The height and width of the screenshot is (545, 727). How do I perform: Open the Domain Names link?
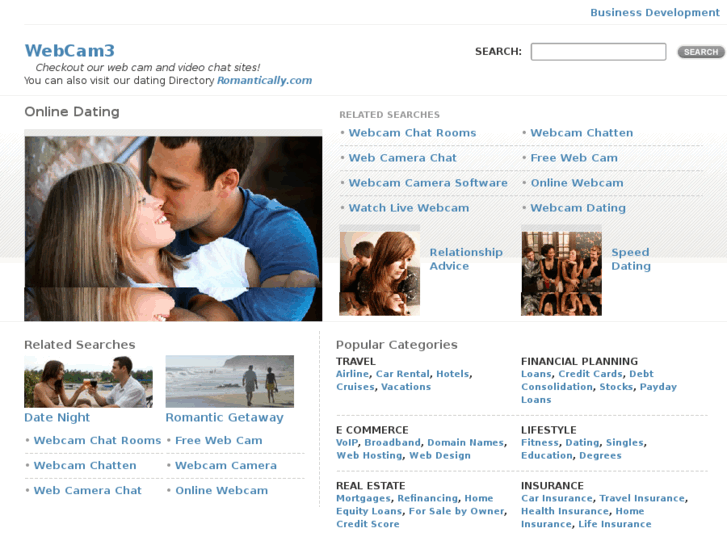pos(466,442)
